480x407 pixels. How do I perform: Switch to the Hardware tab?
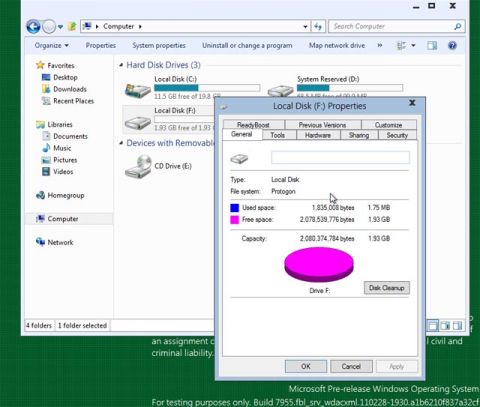tap(318, 135)
